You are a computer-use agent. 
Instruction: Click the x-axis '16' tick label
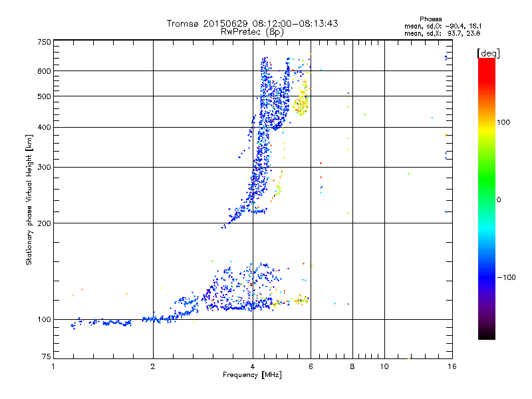pyautogui.click(x=452, y=366)
